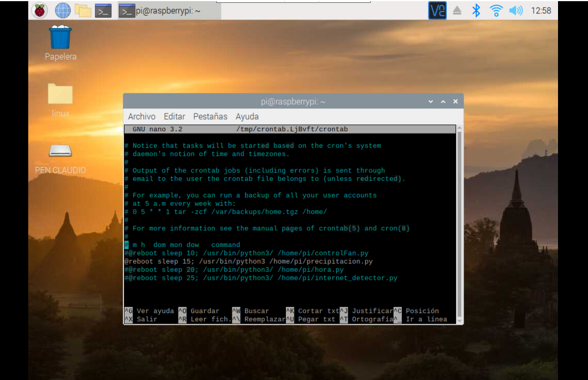
Task: Launch terminal from taskbar launcher icon
Action: (x=103, y=10)
